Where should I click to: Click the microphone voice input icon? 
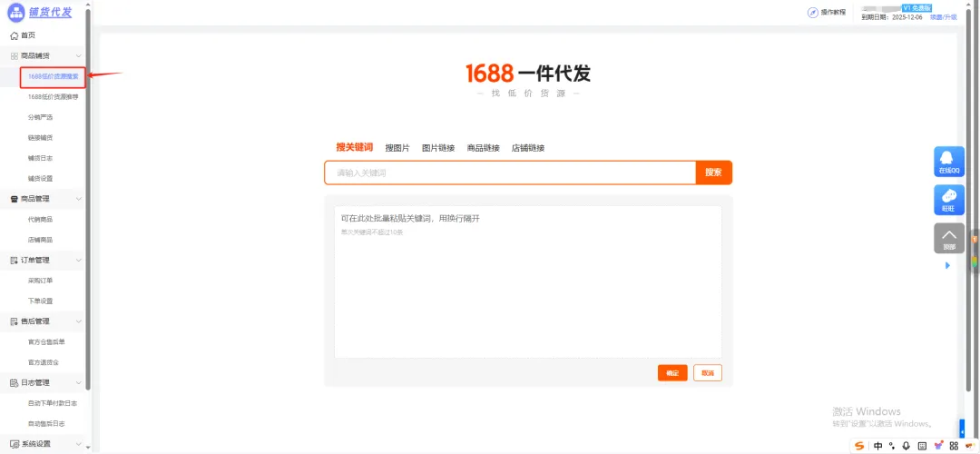click(906, 446)
